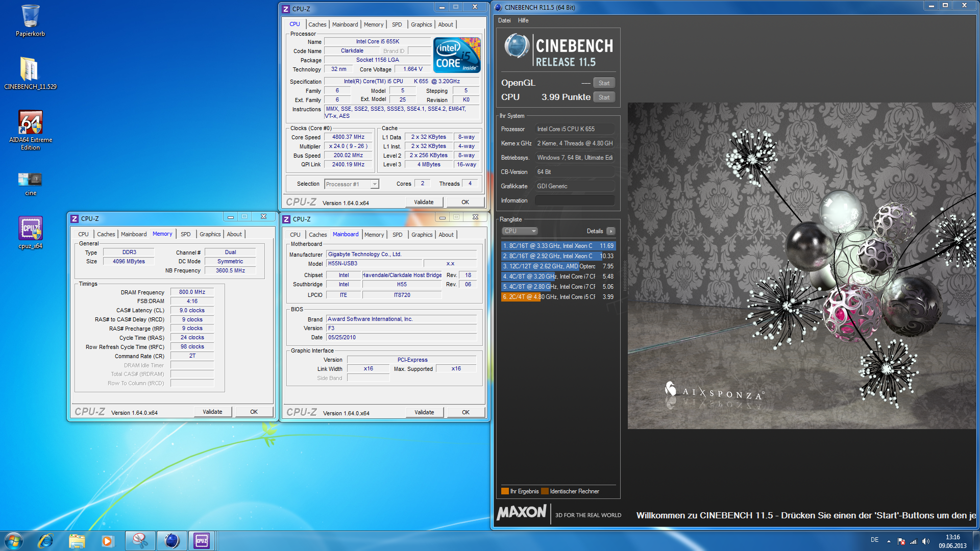980x551 pixels.
Task: Open the Papierkorb recycle bin icon
Action: [30, 20]
